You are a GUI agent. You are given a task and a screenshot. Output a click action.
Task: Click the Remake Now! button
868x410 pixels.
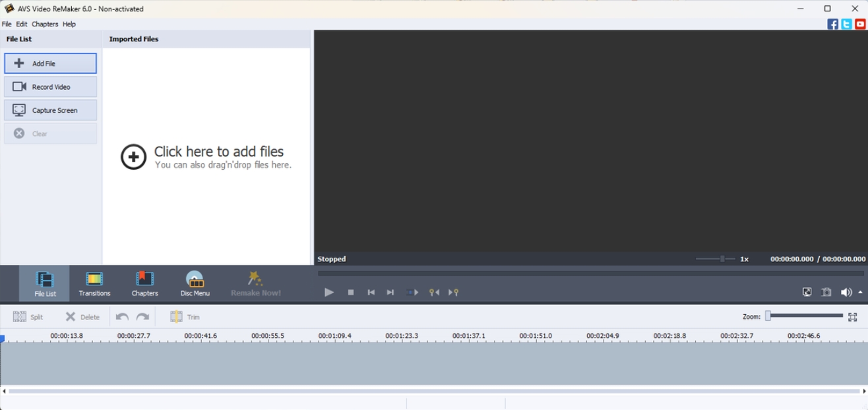[x=255, y=284]
